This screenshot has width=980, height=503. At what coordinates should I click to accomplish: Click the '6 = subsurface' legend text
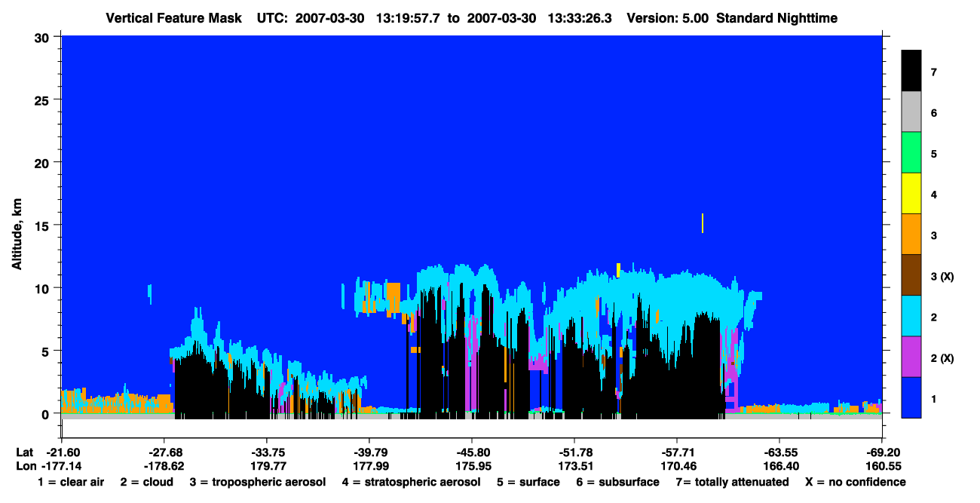pyautogui.click(x=617, y=482)
